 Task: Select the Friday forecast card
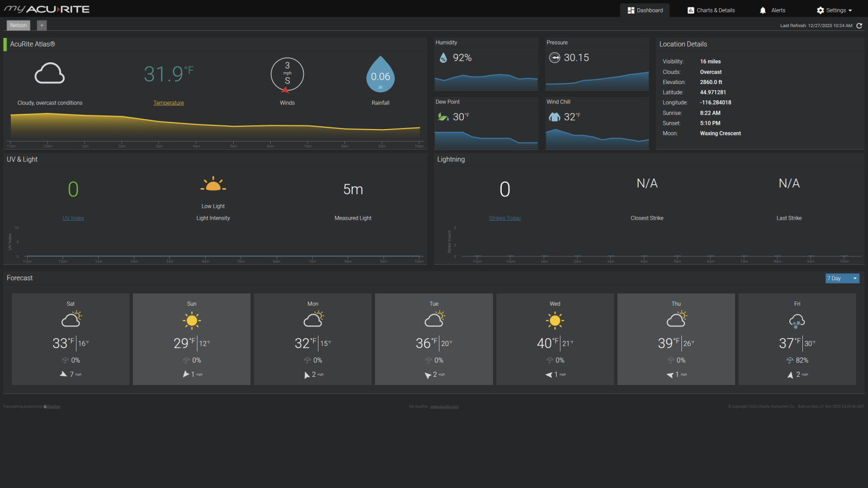pos(797,339)
